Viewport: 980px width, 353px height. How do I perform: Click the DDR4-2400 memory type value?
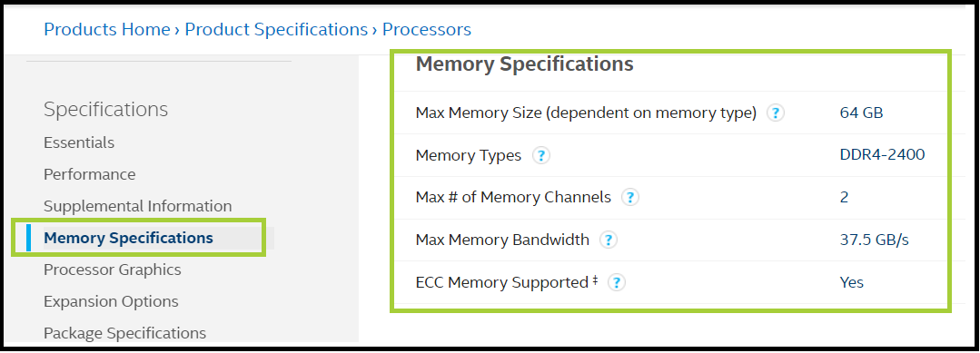pos(882,155)
